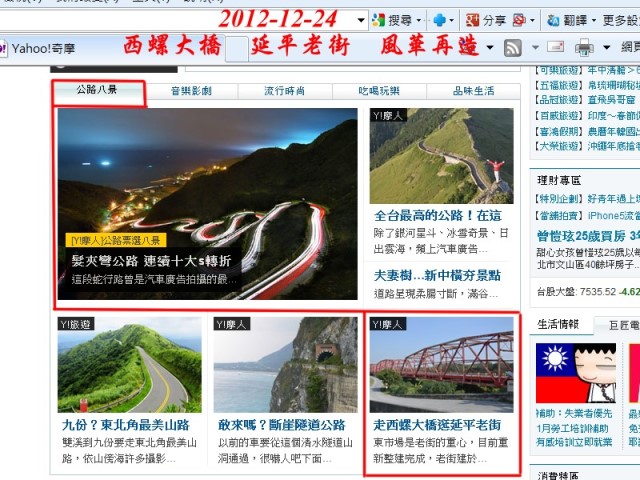Open the new tab button
The image size is (640, 480).
237,49
